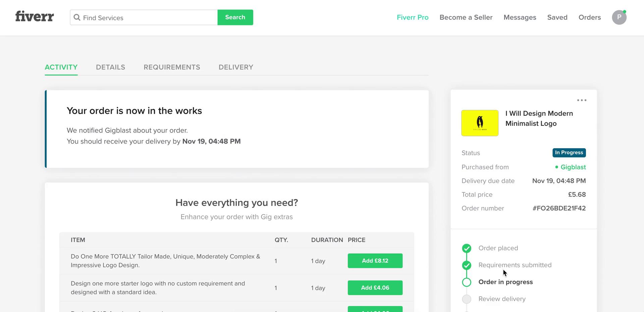The width and height of the screenshot is (644, 312).
Task: Open the three-dot options menu
Action: pos(582,100)
